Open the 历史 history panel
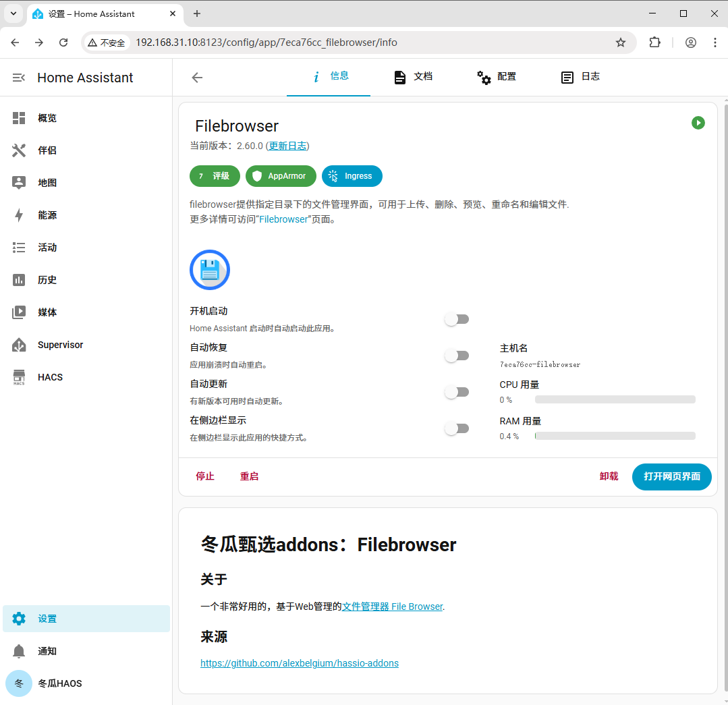728x705 pixels. pos(86,280)
